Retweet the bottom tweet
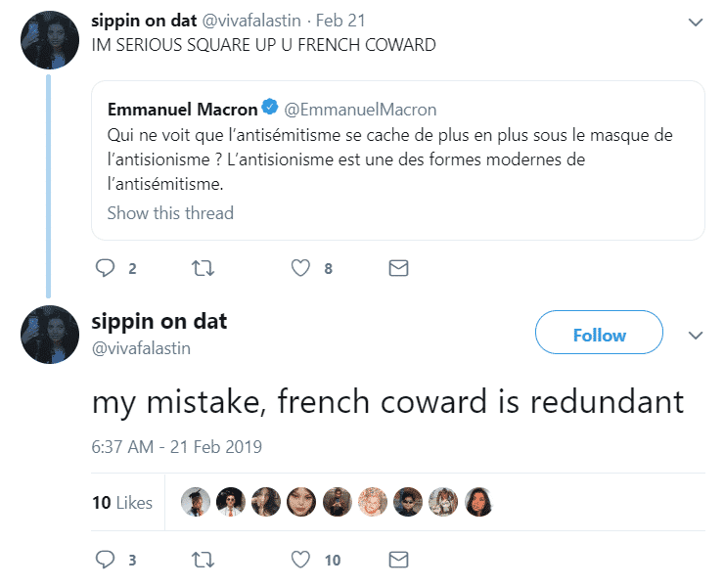Viewport: 724px width, 588px height. [204, 560]
